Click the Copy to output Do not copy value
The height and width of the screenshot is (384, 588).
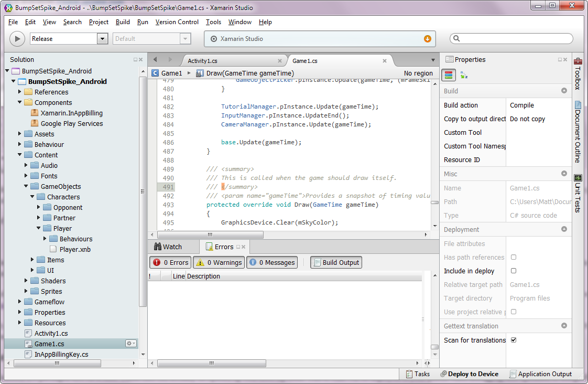(x=527, y=119)
